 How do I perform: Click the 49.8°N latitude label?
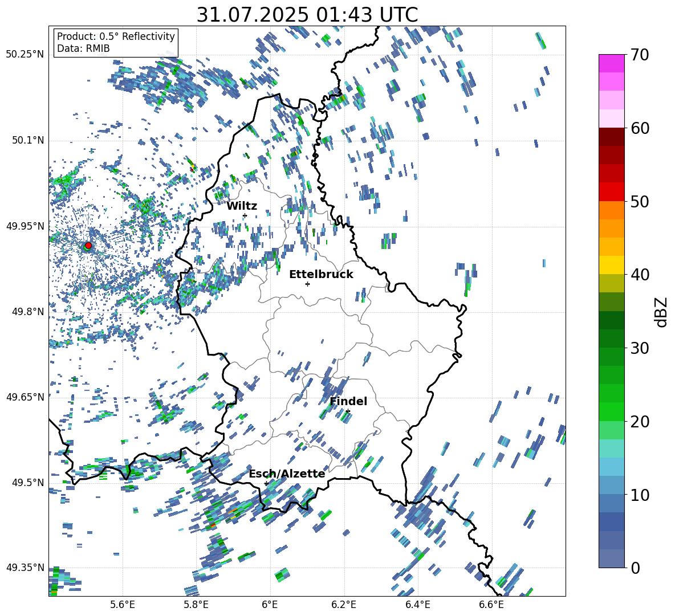[x=27, y=312]
